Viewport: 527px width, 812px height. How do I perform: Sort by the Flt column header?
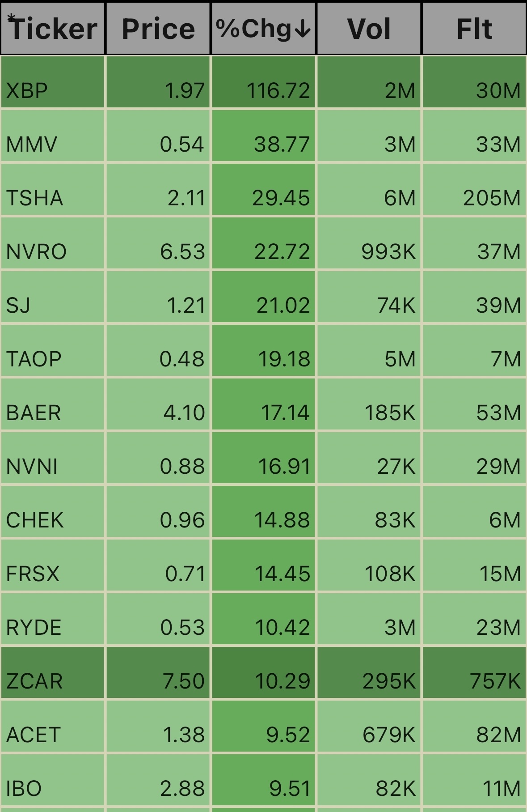[x=474, y=28]
